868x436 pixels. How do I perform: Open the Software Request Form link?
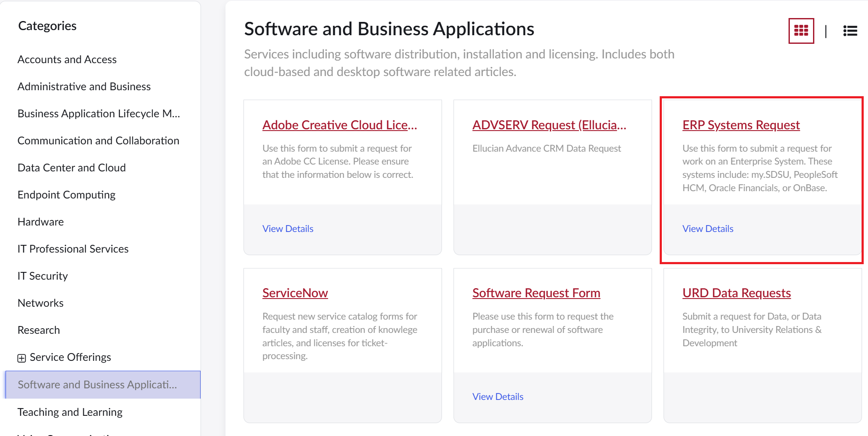click(536, 293)
